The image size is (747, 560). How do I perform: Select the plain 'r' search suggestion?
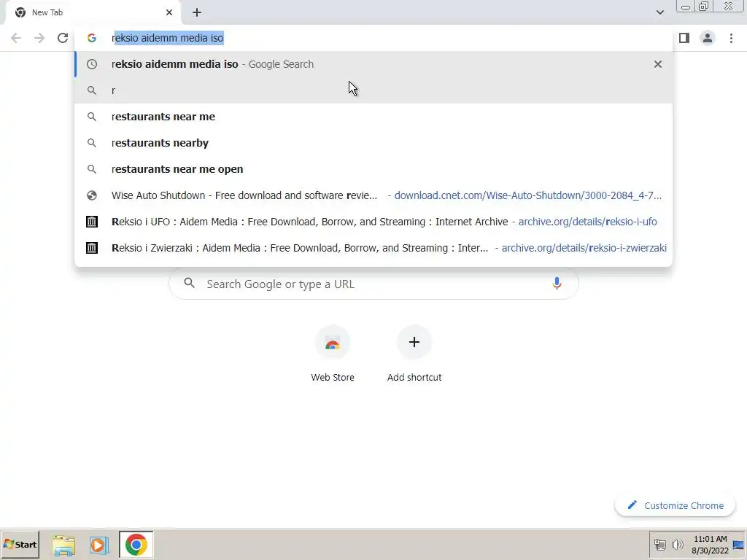[x=373, y=90]
